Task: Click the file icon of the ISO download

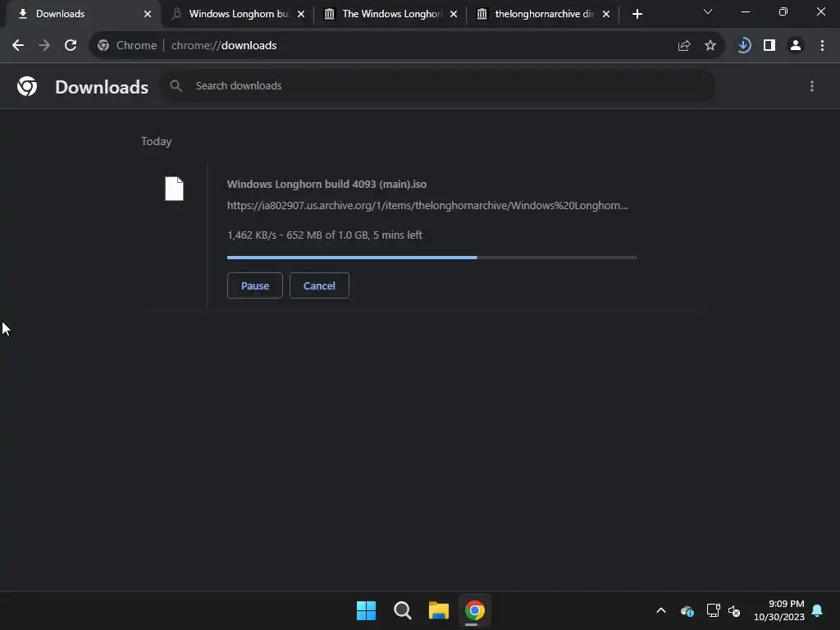Action: click(x=174, y=189)
